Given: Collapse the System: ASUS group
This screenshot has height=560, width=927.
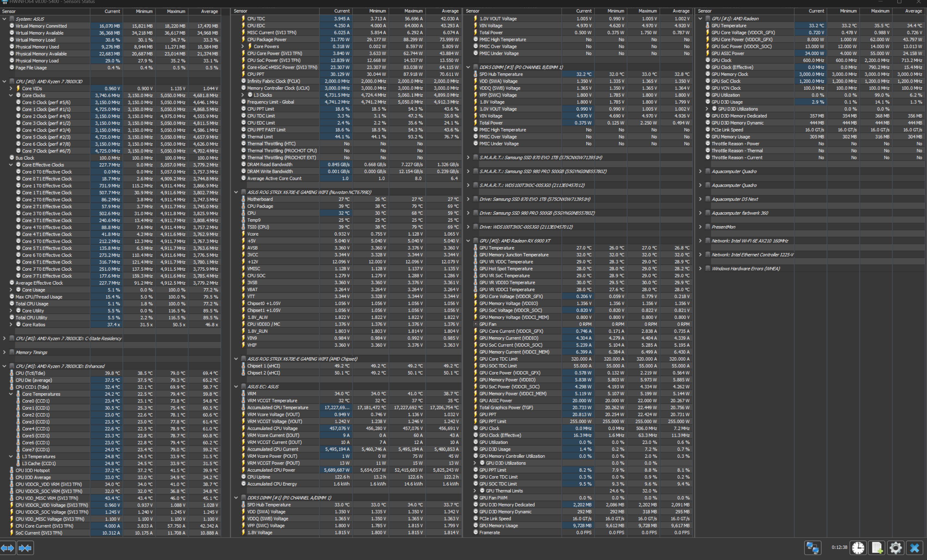Looking at the screenshot, I should 5,19.
